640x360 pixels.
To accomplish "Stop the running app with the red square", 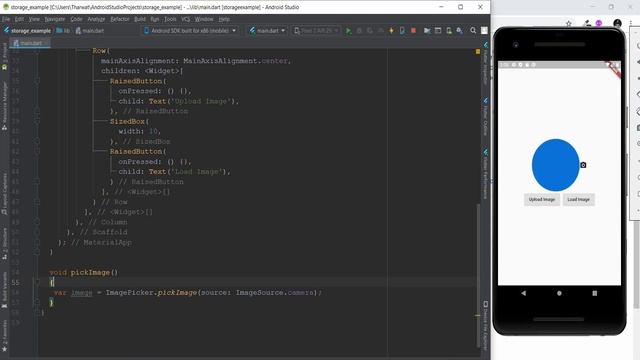I will point(413,31).
